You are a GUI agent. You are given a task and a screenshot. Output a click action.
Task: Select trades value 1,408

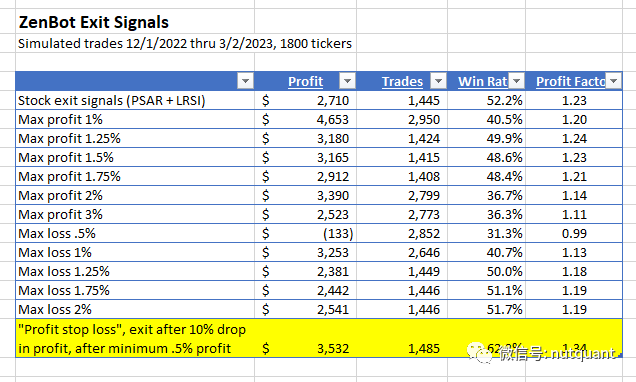click(x=424, y=177)
